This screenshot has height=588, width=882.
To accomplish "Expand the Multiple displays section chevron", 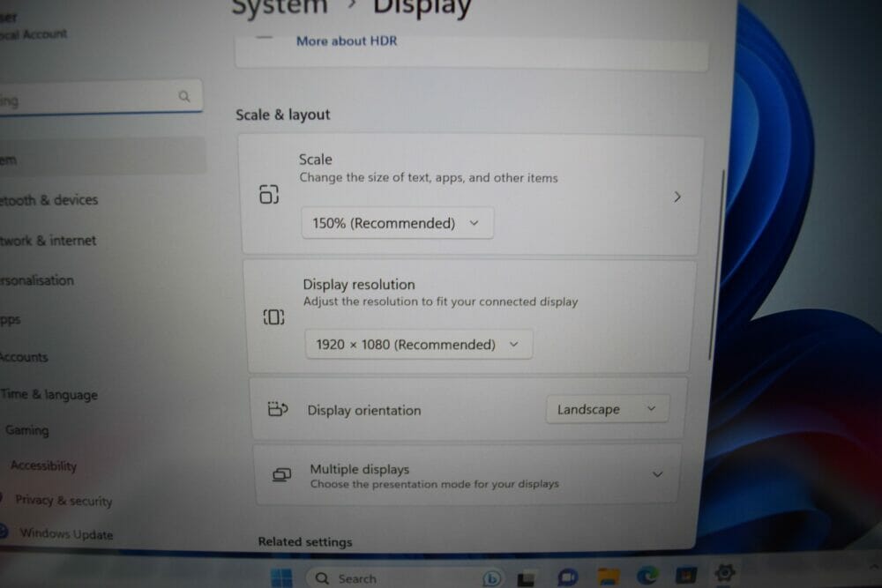I will click(657, 474).
